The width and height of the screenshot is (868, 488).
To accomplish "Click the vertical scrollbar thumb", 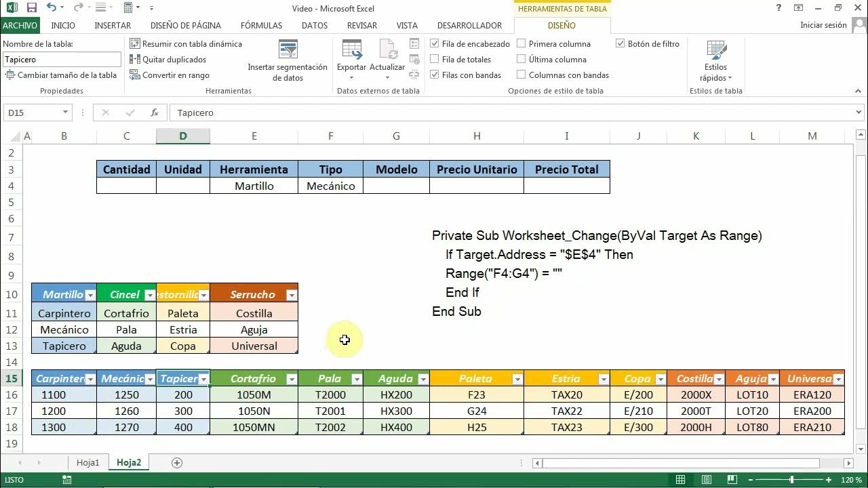I will click(861, 291).
